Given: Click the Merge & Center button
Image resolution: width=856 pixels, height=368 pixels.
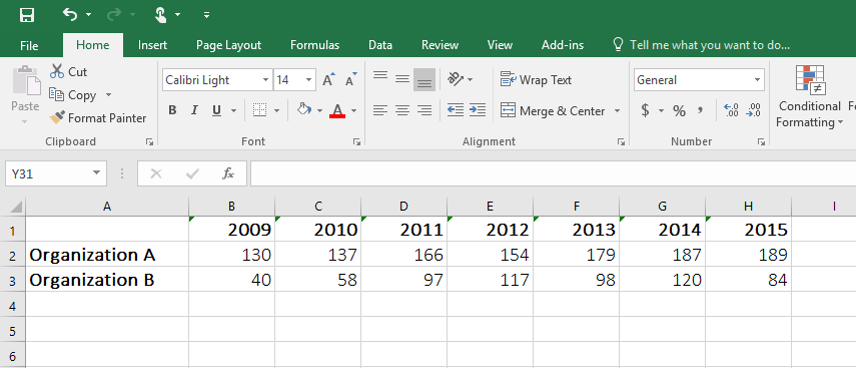Looking at the screenshot, I should [x=552, y=111].
